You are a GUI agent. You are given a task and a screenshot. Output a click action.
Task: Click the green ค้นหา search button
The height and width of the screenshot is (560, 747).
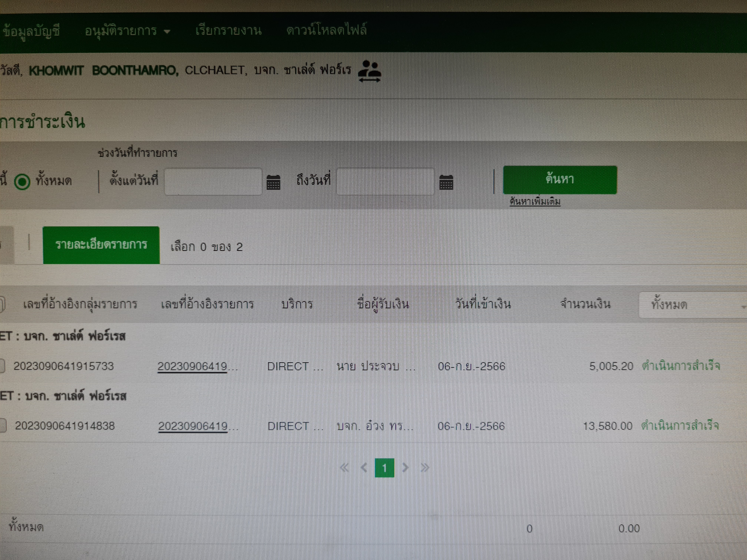[560, 180]
